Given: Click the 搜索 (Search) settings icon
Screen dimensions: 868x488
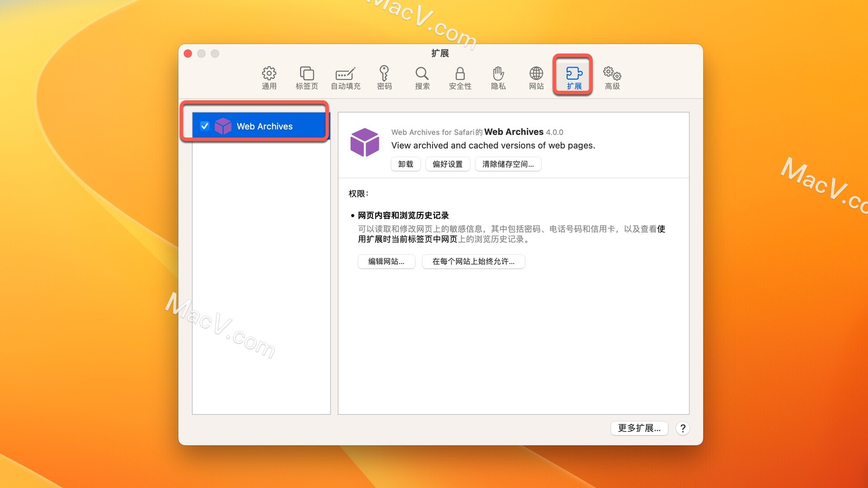Looking at the screenshot, I should click(420, 76).
